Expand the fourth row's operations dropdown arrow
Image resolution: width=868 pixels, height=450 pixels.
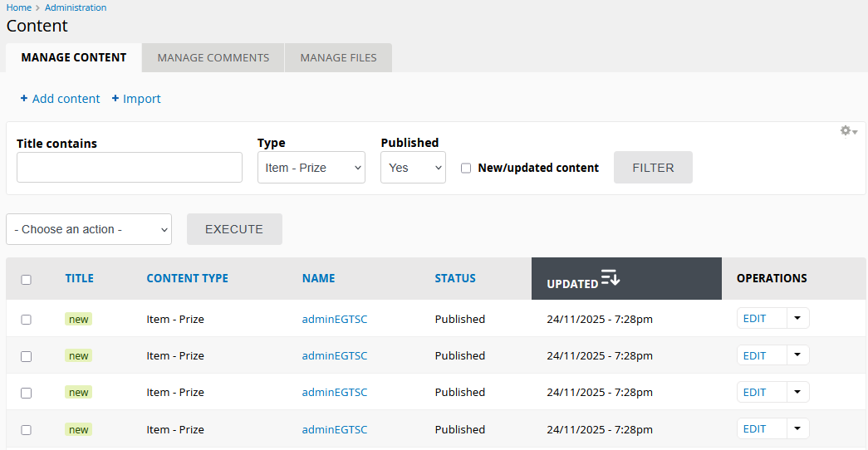797,428
